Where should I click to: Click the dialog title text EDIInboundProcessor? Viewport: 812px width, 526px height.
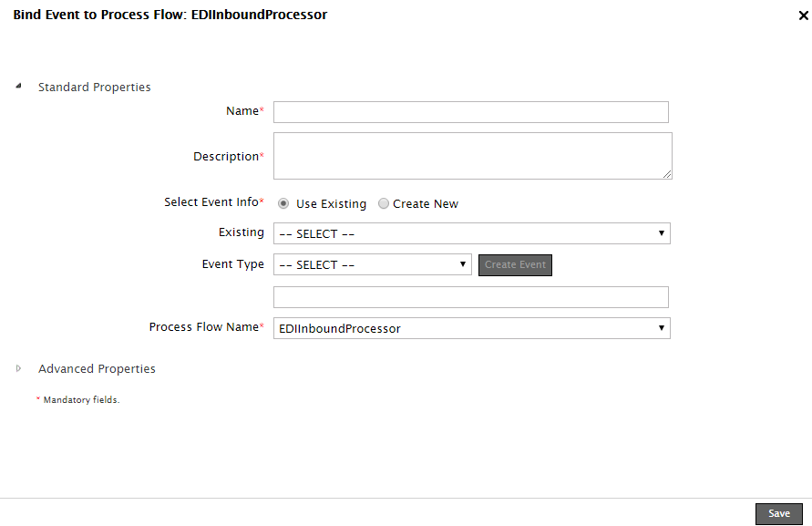[x=259, y=15]
